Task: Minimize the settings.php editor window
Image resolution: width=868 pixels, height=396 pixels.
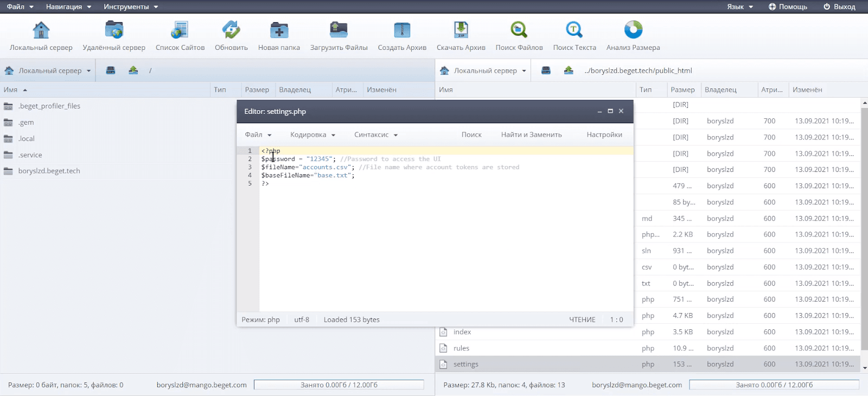Action: pos(599,111)
